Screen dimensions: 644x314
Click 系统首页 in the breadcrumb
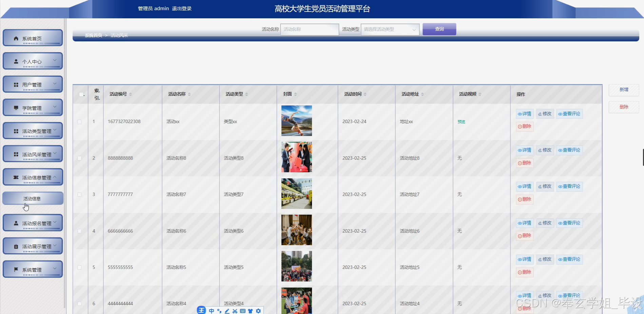click(93, 35)
